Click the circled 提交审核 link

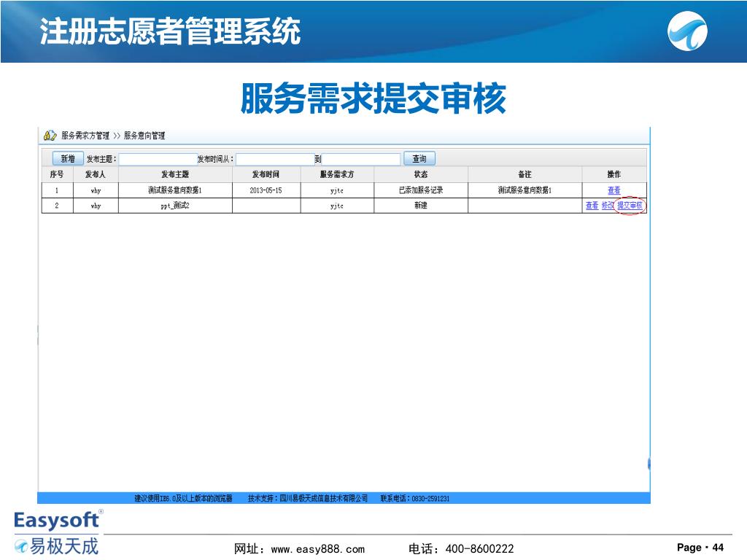point(630,206)
